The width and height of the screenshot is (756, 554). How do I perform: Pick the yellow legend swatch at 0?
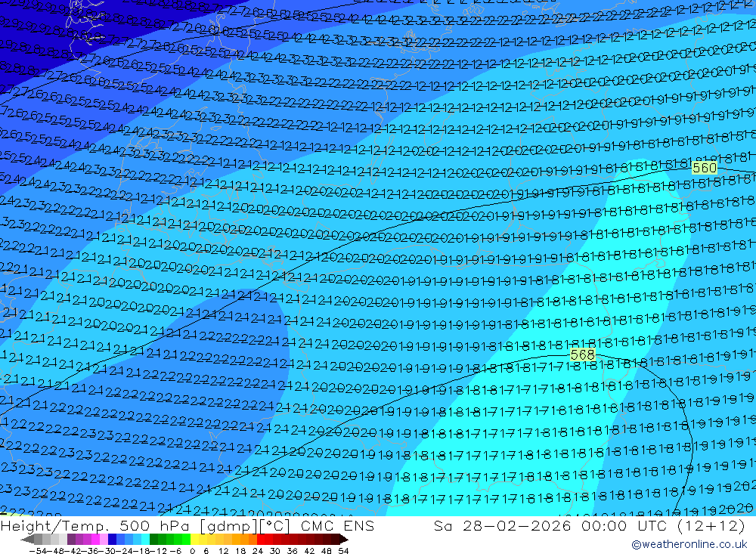tap(194, 540)
